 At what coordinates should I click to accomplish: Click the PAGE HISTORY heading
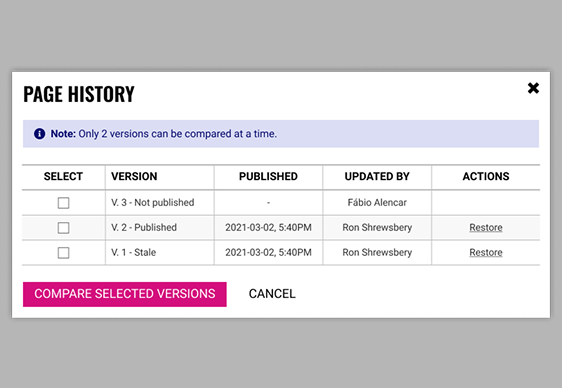tap(79, 94)
